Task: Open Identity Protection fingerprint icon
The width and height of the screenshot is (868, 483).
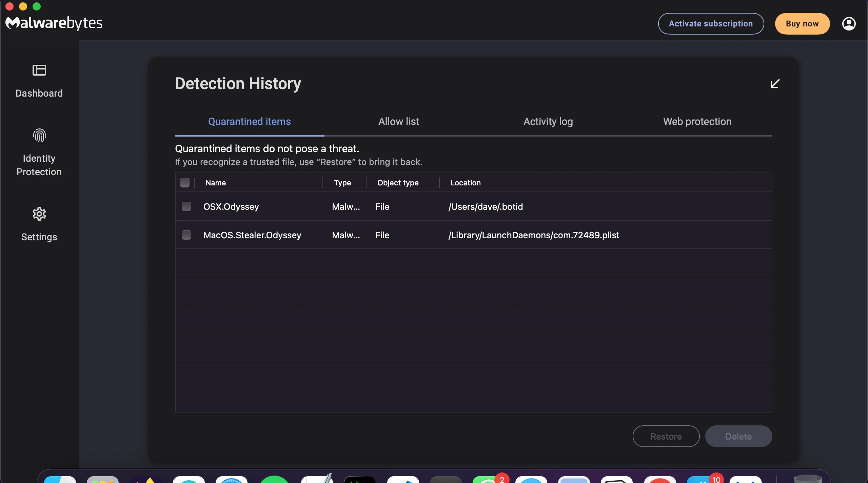Action: pyautogui.click(x=39, y=136)
